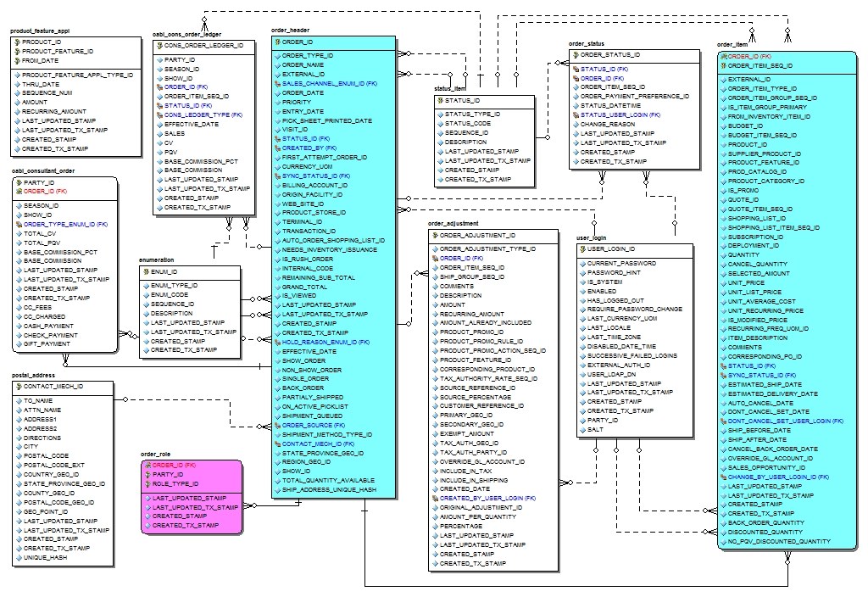
Task: Click the key icon beside ORDER_ADJUSTMENT_ID
Action: click(434, 236)
